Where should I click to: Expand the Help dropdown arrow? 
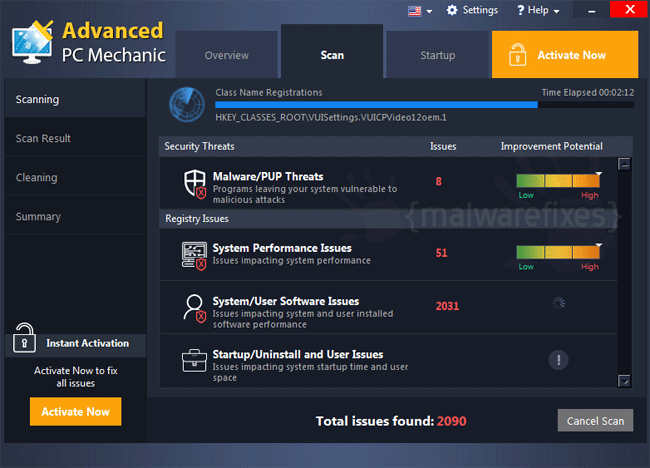point(556,12)
